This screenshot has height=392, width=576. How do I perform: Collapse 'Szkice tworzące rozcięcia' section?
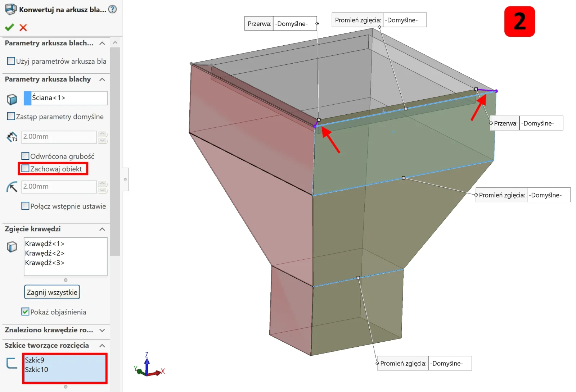coord(102,346)
